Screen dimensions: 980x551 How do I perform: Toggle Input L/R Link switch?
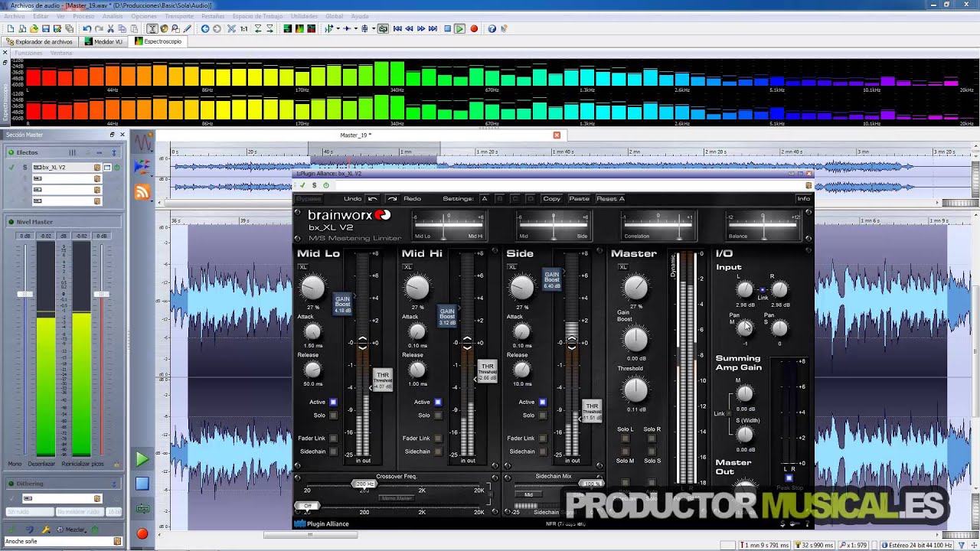762,290
